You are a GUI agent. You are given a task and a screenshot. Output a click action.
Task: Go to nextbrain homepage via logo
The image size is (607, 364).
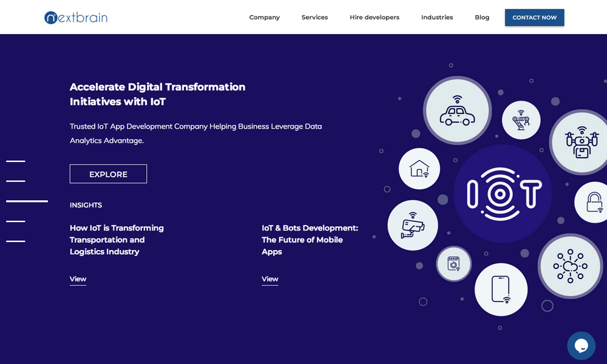coord(76,18)
